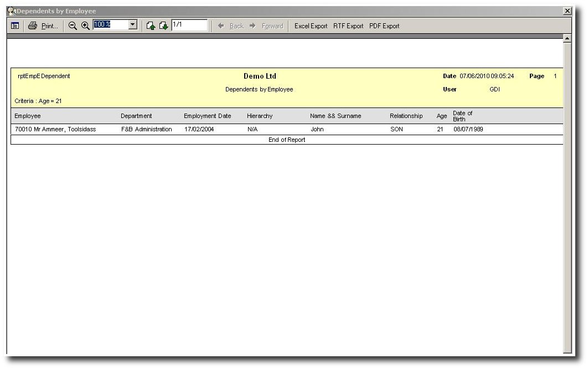The height and width of the screenshot is (369, 588).
Task: Close the Dependents by Employee window
Action: click(567, 11)
